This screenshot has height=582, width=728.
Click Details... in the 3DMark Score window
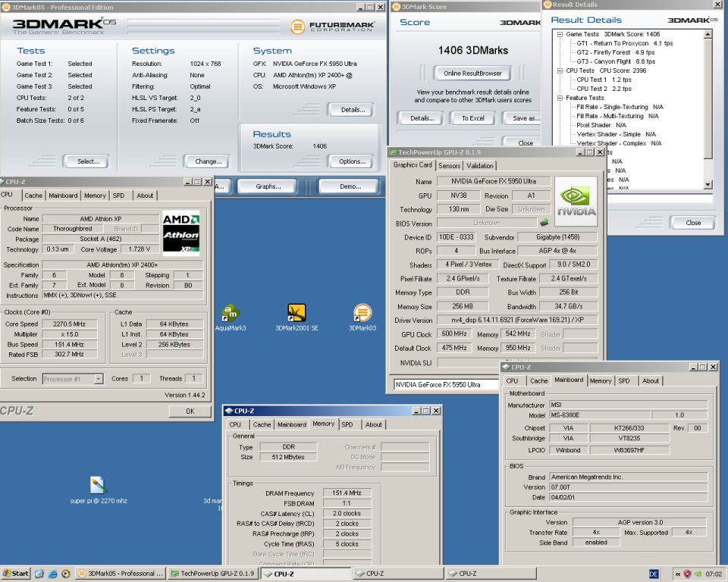click(x=422, y=118)
